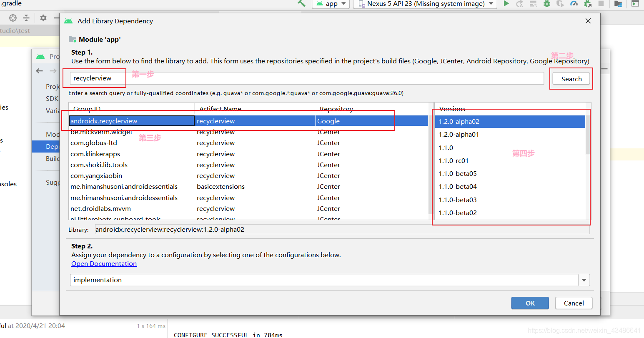This screenshot has width=644, height=338.
Task: Click the grey Stop square icon
Action: pyautogui.click(x=601, y=3)
